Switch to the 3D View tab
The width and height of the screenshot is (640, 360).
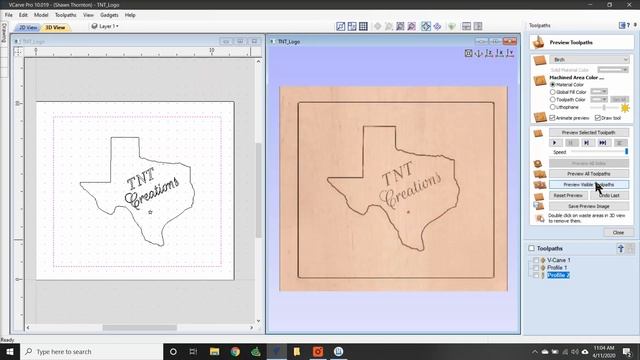pos(55,27)
